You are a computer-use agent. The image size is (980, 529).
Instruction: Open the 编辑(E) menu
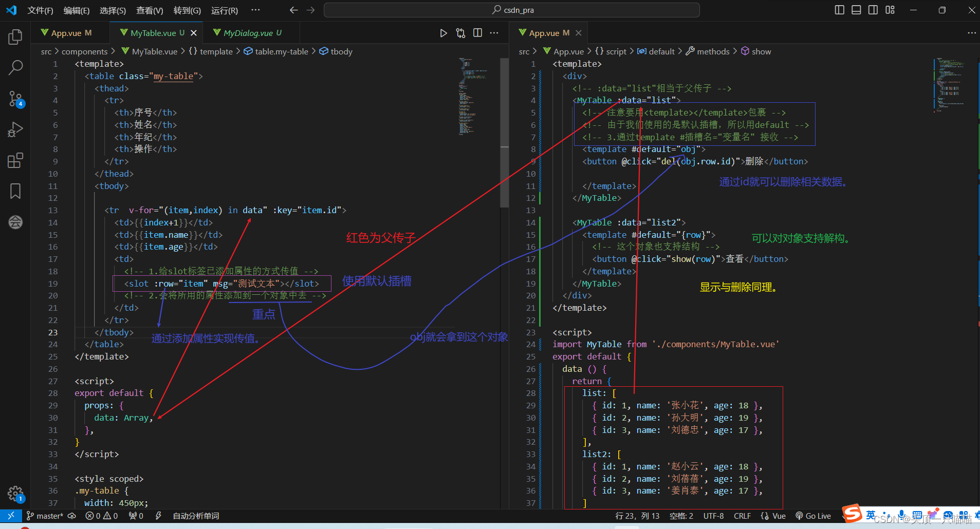[x=77, y=10]
